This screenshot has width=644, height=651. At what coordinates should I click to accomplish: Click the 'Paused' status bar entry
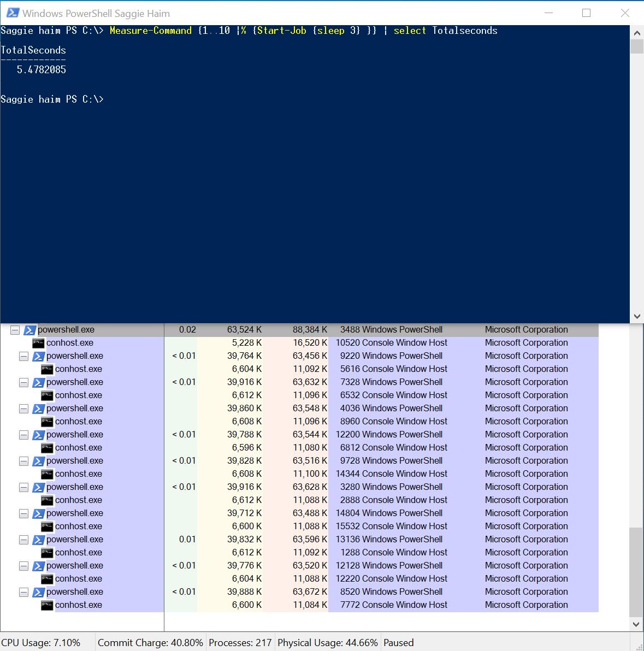click(x=399, y=643)
